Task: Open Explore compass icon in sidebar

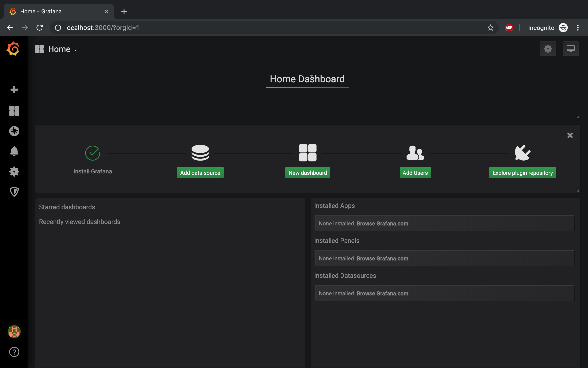Action: [14, 131]
